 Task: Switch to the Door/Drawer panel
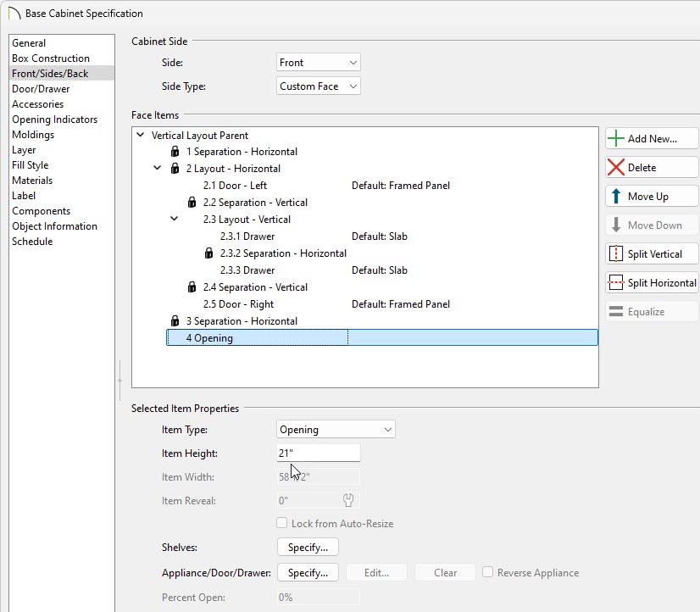(41, 89)
